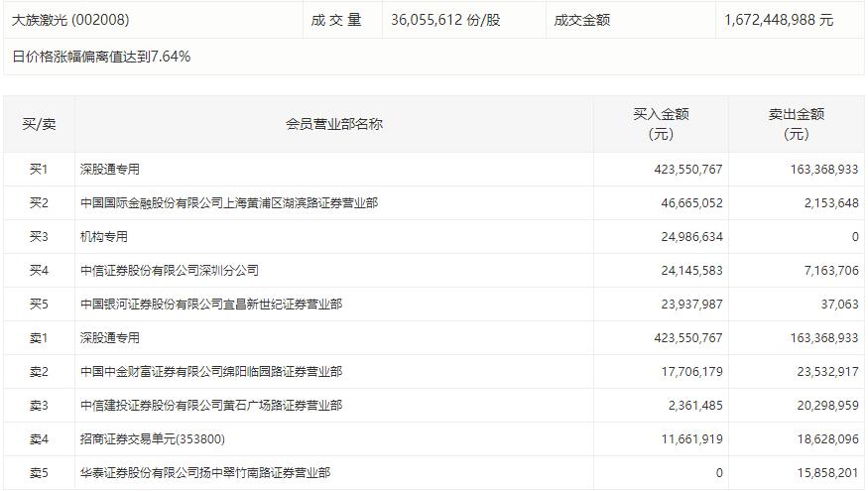This screenshot has width=868, height=491.
Task: Click buy amount 24,986,634
Action: [x=691, y=237]
